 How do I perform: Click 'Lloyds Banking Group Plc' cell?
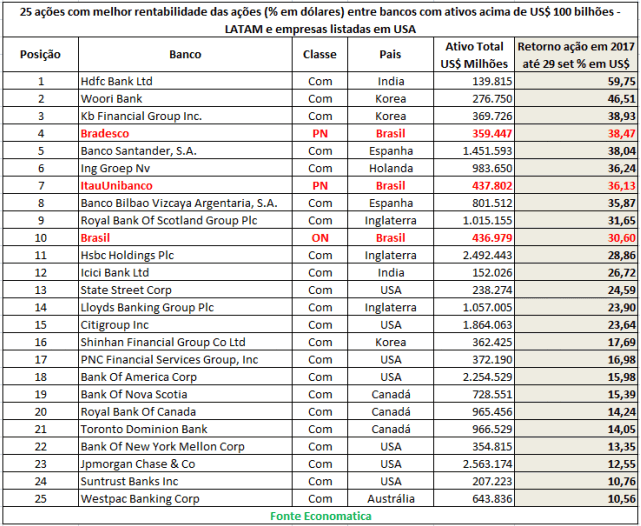click(185, 307)
